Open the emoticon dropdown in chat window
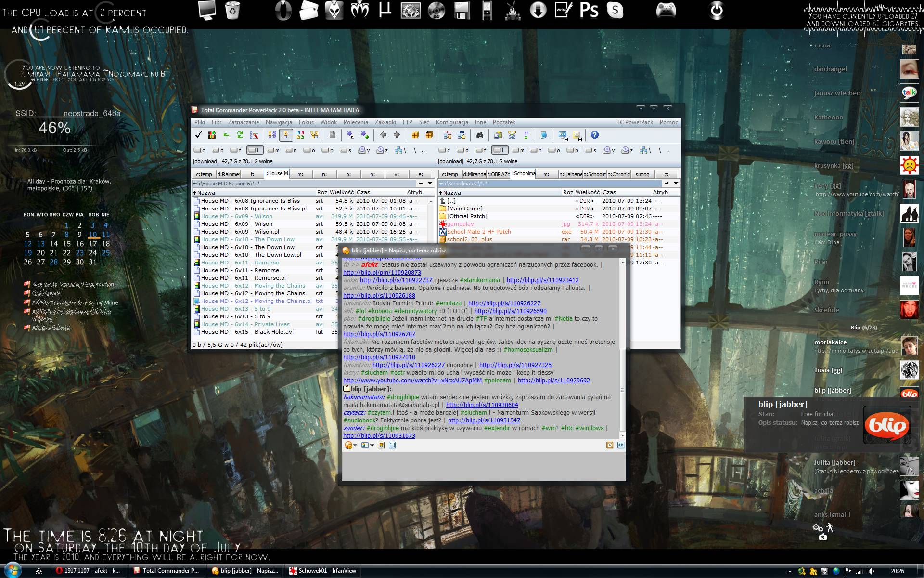The image size is (924, 578). (355, 446)
